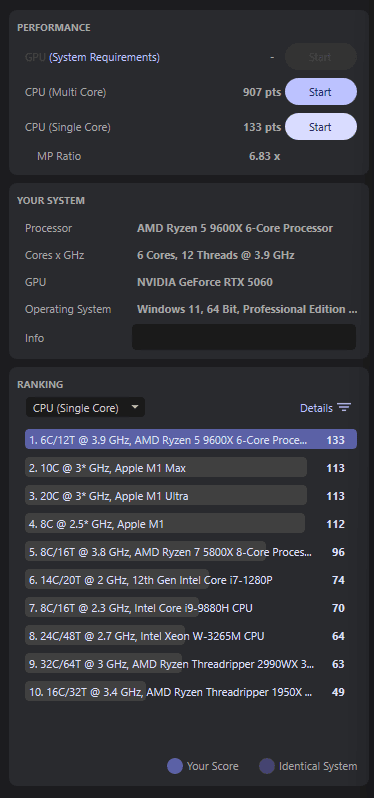Click the score 96 in the ranking
Viewport: 374px width, 798px height.
[338, 552]
